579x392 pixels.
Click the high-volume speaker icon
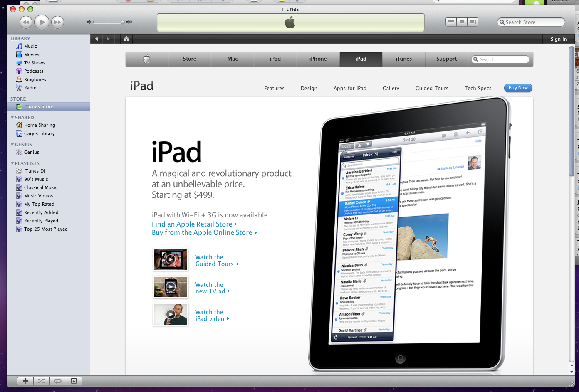(129, 22)
